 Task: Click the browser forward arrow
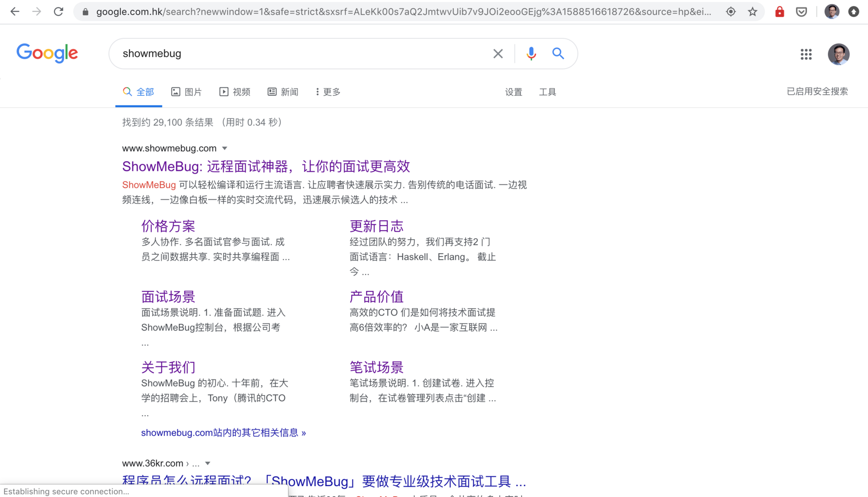pos(37,12)
